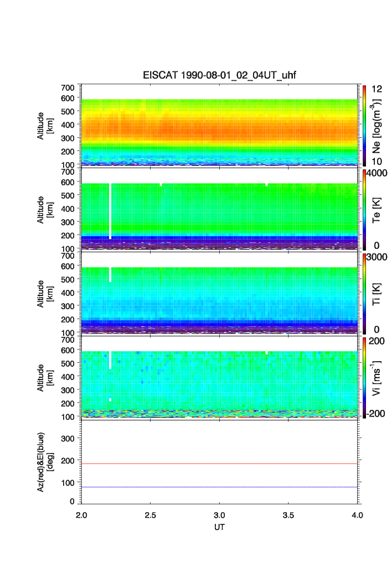Click the UT x-axis label
Viewport: 392px width, 588px height.
point(219,527)
